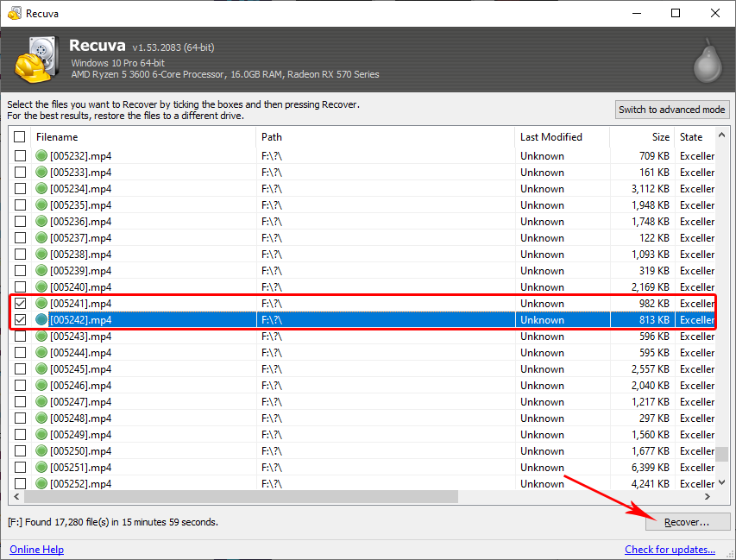
Task: Click green status dot for [005232].mp4
Action: 41,155
